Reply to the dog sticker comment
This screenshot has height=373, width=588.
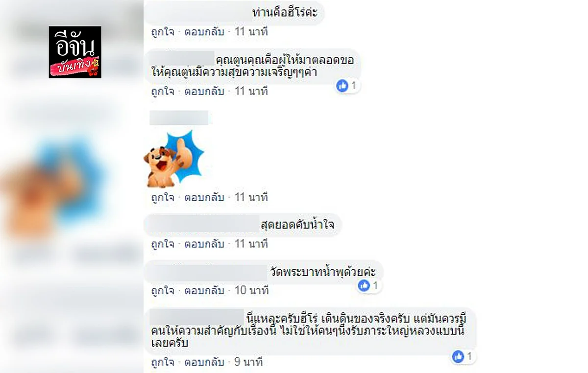[x=204, y=198]
